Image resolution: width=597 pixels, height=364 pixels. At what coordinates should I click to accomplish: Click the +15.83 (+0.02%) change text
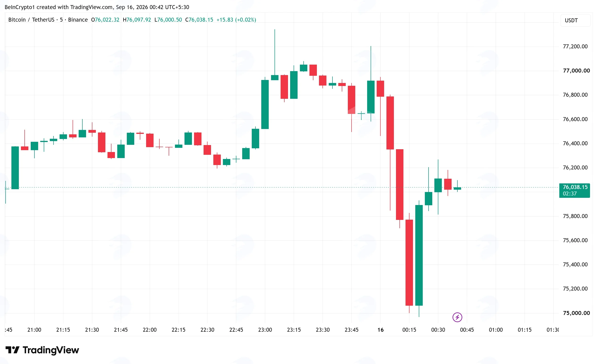coord(236,20)
